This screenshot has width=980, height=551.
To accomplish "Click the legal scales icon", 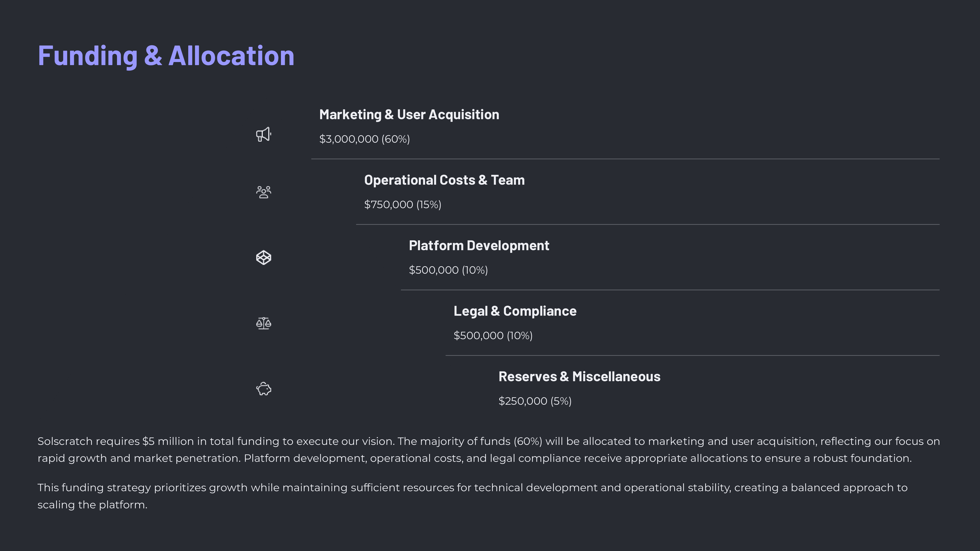I will pyautogui.click(x=263, y=323).
